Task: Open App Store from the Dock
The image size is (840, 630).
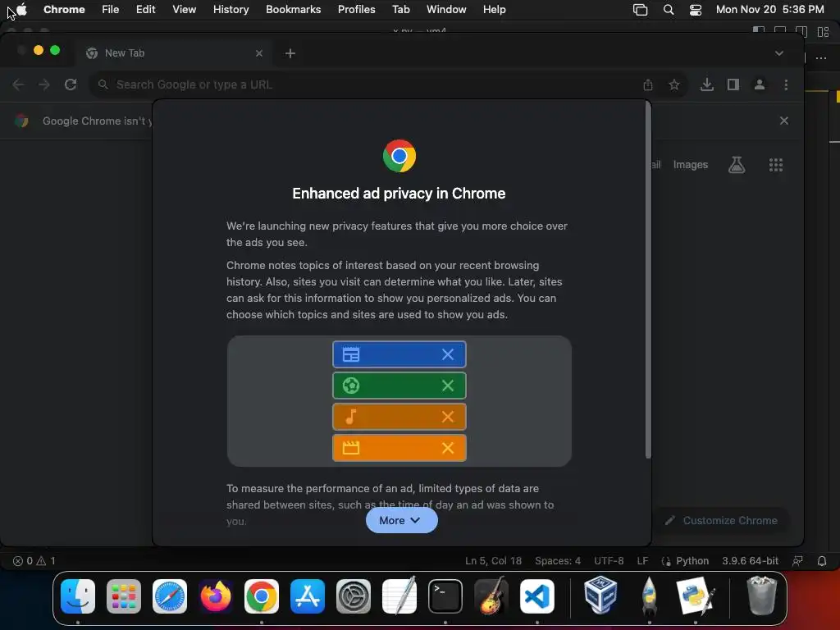Action: click(308, 596)
